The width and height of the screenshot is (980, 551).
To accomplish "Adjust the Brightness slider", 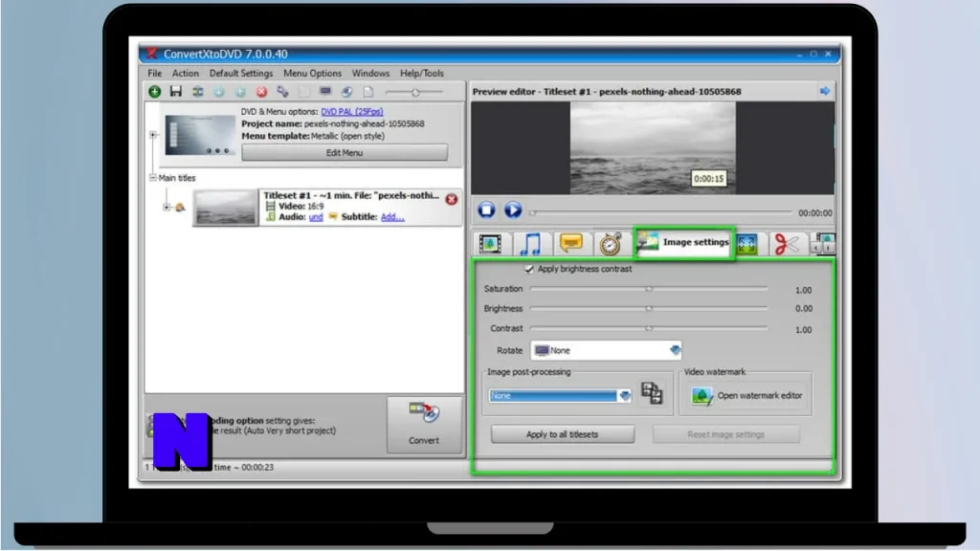I will click(x=649, y=309).
